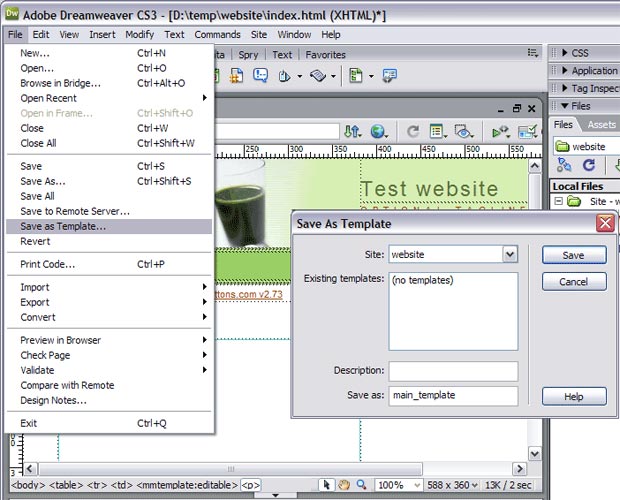The width and height of the screenshot is (620, 500).
Task: Click the Refresh Design View icon
Action: tap(413, 131)
